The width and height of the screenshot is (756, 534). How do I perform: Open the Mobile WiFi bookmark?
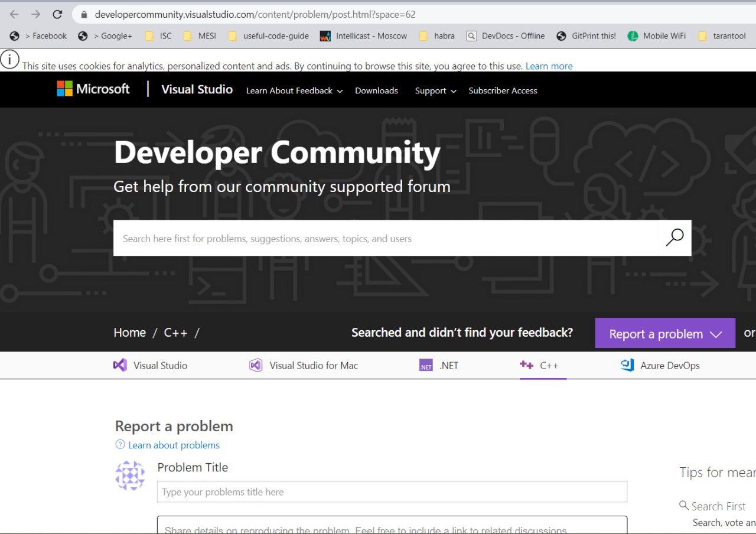657,36
